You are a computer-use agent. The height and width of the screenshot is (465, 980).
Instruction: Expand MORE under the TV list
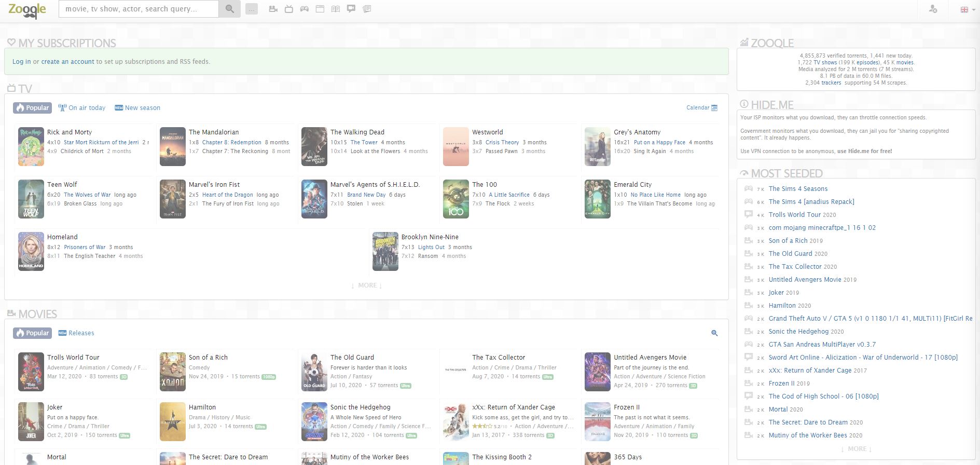[x=367, y=285]
